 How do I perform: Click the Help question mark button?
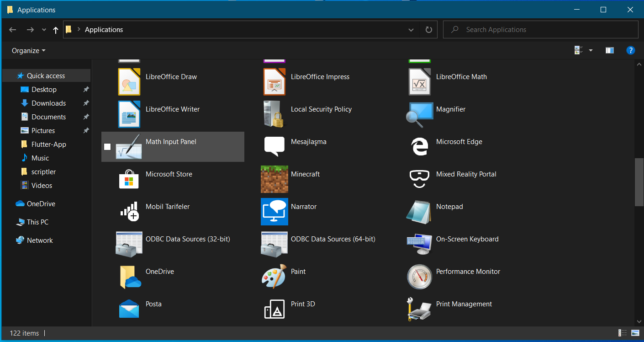point(630,50)
